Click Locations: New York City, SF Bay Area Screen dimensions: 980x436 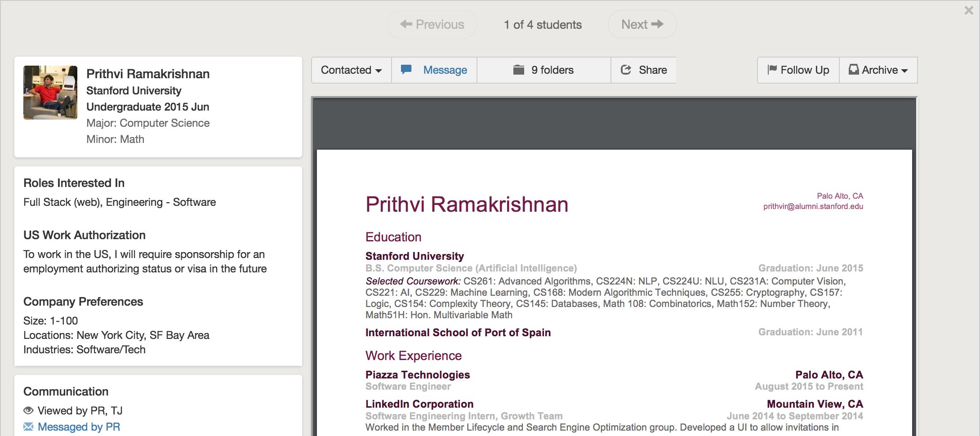[x=116, y=335]
